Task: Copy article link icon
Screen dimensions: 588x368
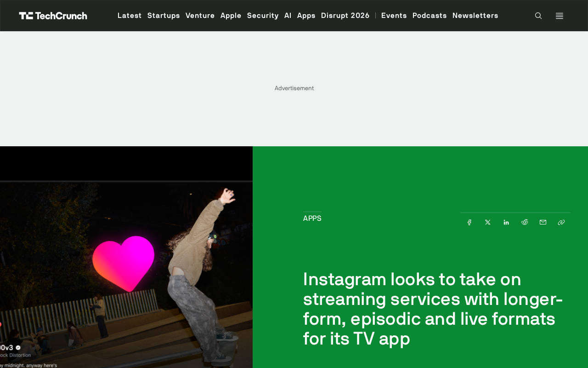Action: (561, 222)
